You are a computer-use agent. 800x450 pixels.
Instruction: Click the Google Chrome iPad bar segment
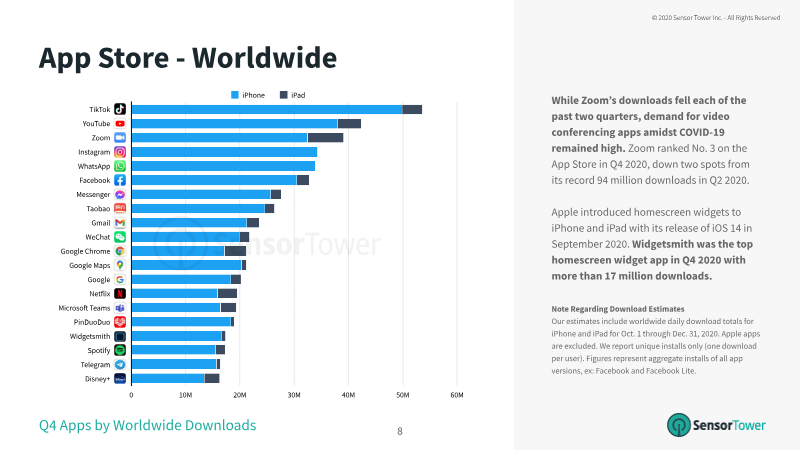pos(235,251)
